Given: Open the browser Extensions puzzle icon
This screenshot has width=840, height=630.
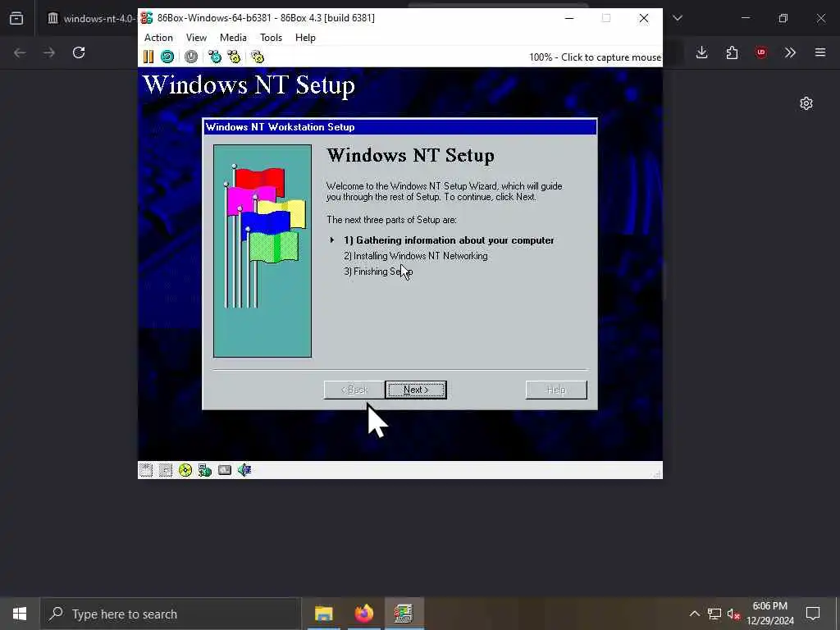Looking at the screenshot, I should point(732,52).
